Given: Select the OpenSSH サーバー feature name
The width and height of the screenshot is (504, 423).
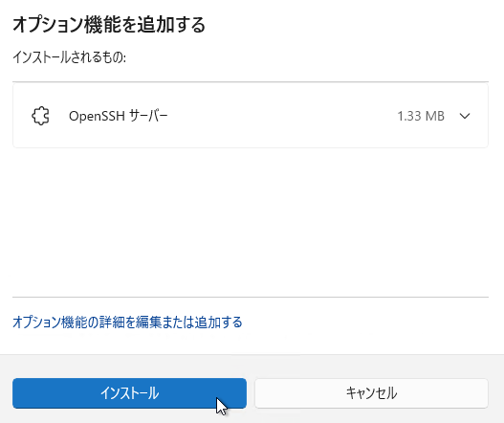Looking at the screenshot, I should point(119,116).
